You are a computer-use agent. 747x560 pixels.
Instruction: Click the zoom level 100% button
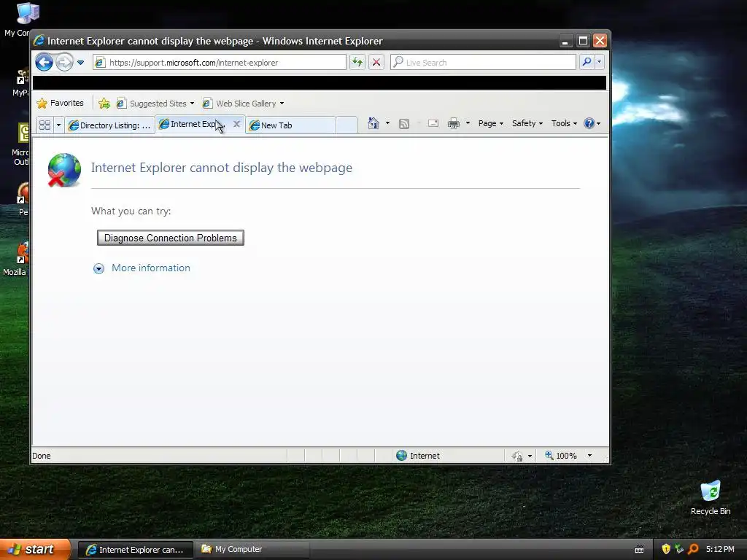561,456
